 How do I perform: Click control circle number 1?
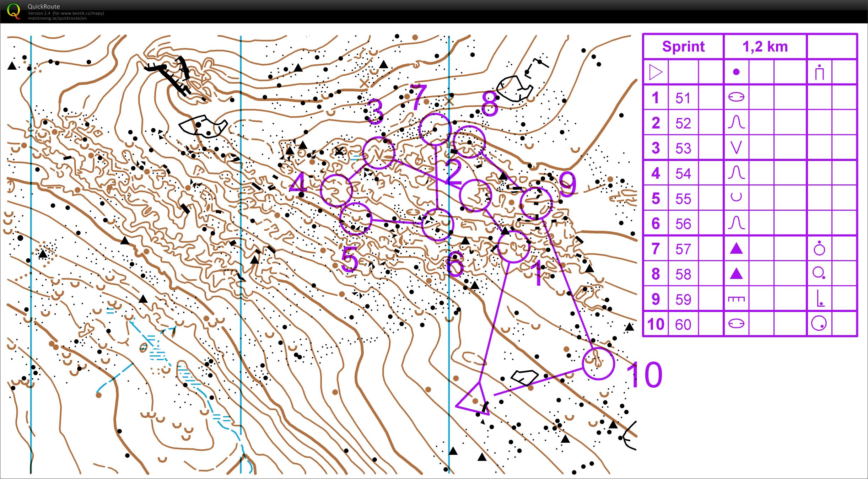tap(513, 246)
